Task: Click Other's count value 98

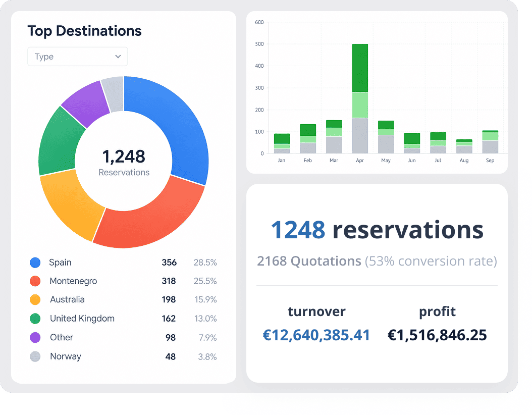Action: [x=170, y=338]
